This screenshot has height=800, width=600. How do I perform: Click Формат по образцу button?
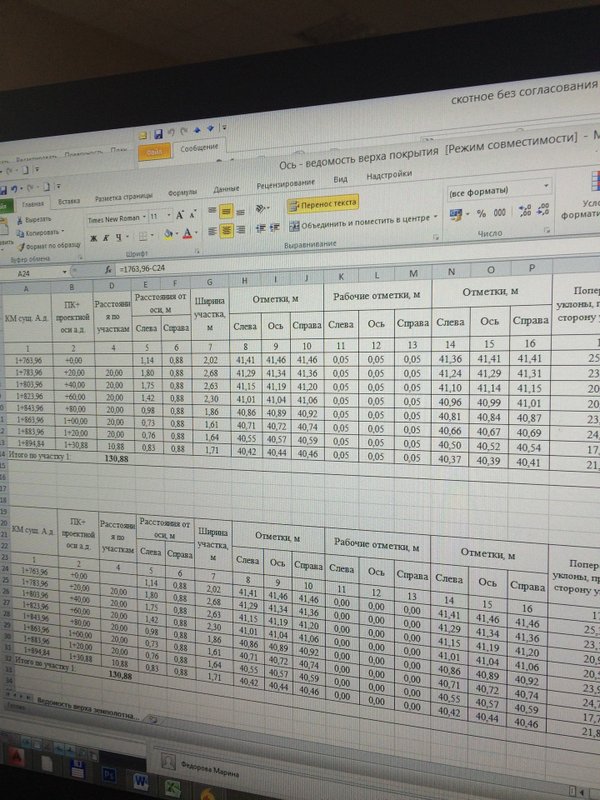(x=49, y=246)
